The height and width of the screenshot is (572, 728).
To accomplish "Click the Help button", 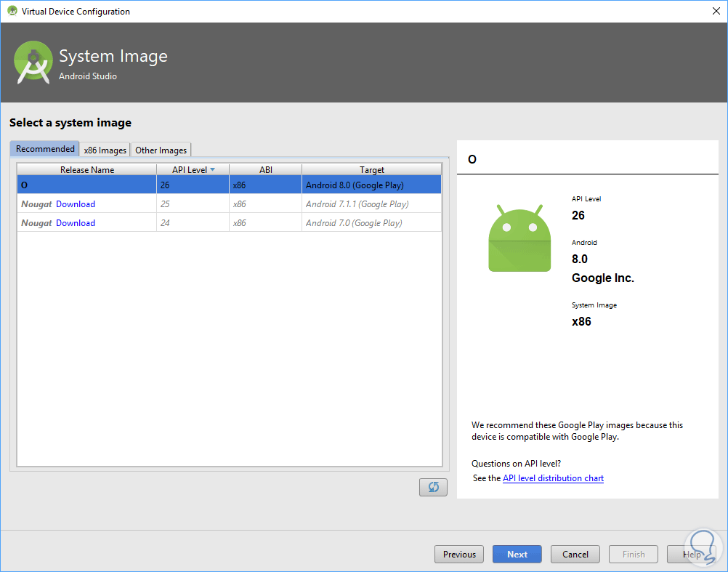I will (x=691, y=554).
